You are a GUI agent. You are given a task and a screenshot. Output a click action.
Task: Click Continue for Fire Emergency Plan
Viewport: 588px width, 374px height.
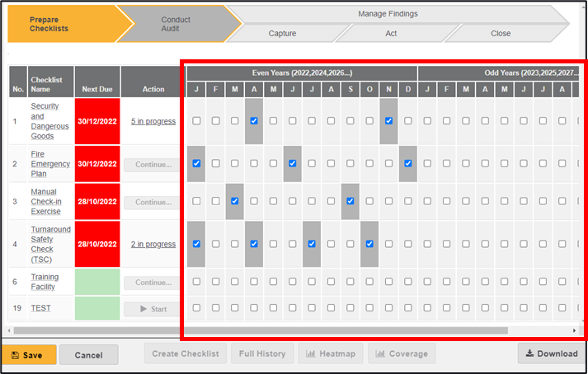pos(153,164)
